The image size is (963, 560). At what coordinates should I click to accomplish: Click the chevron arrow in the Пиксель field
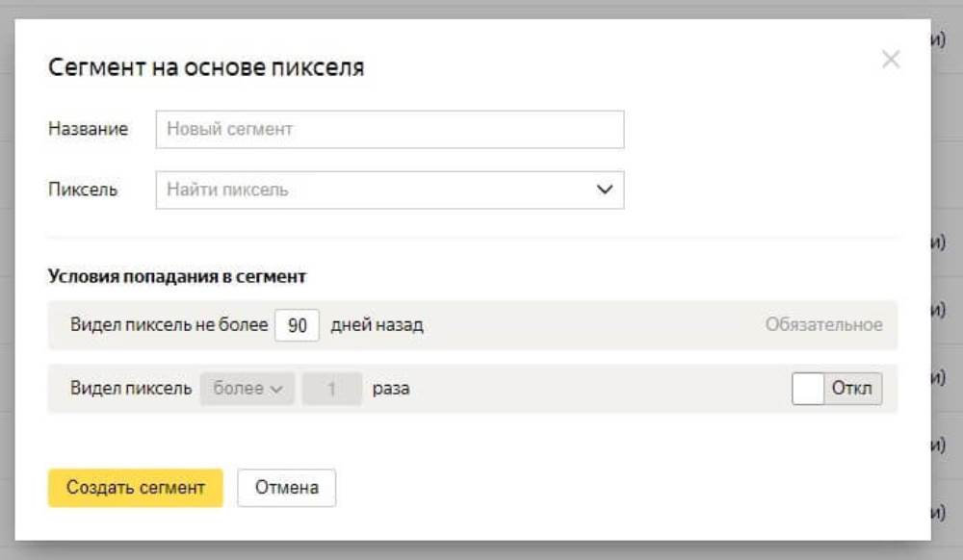pyautogui.click(x=604, y=190)
